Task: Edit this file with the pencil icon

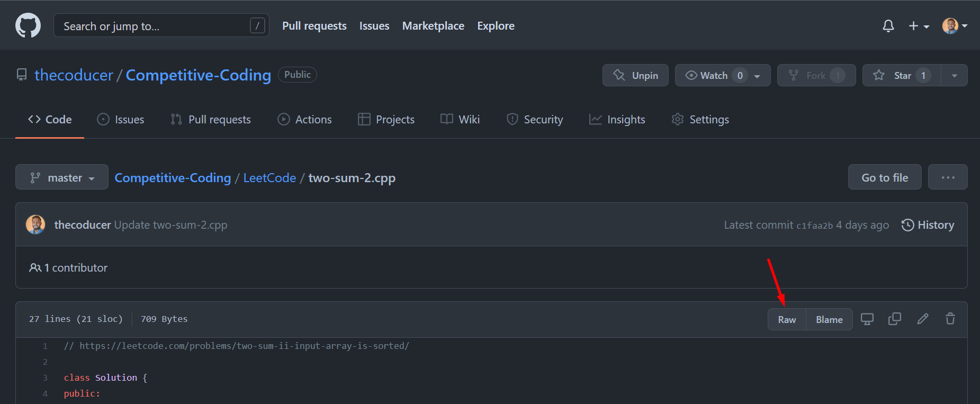Action: (922, 319)
